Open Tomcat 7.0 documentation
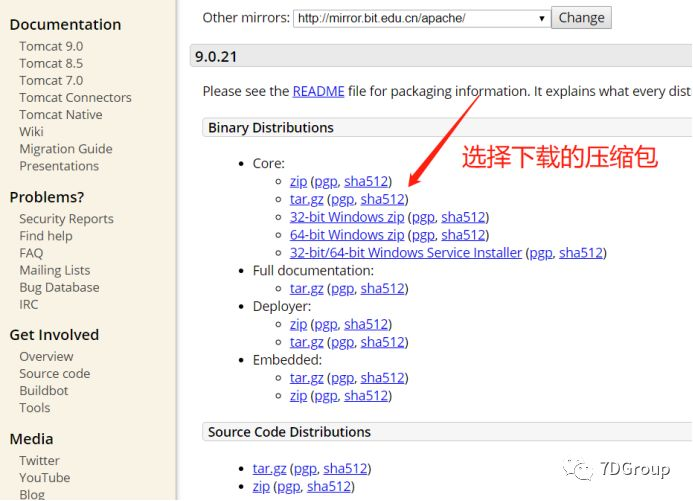Screen dimensions: 693x501 click(51, 81)
